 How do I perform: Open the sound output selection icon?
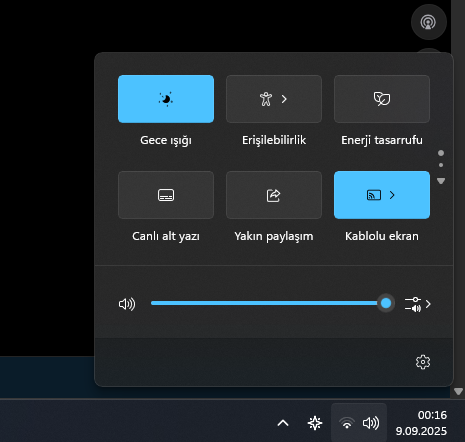[x=418, y=304]
